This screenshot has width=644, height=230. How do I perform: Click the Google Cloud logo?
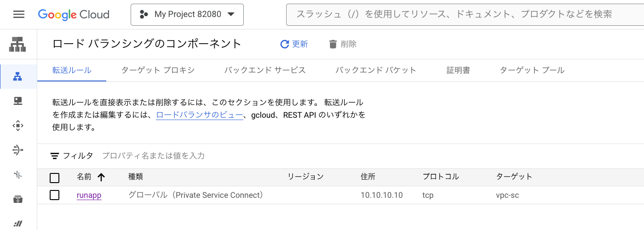(74, 14)
